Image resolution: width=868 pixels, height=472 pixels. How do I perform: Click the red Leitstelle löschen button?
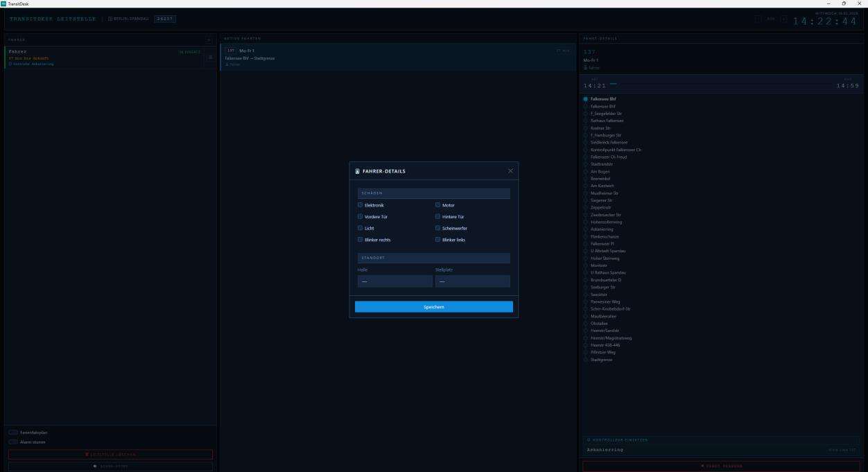tap(110, 455)
